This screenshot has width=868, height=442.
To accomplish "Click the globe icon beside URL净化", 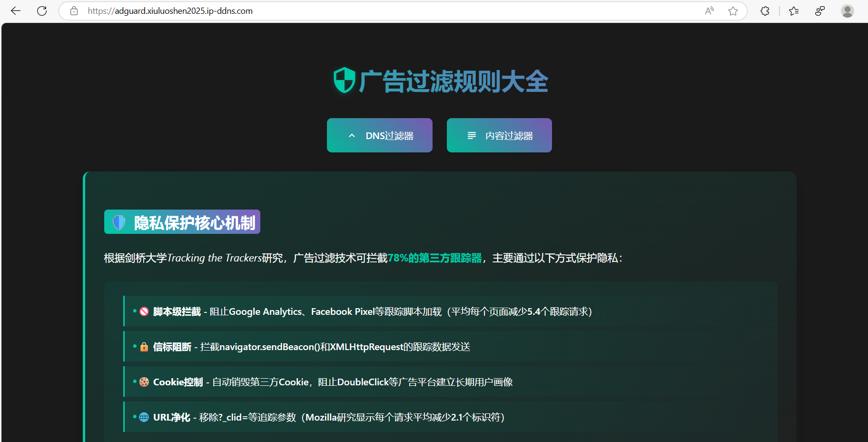I will (144, 417).
